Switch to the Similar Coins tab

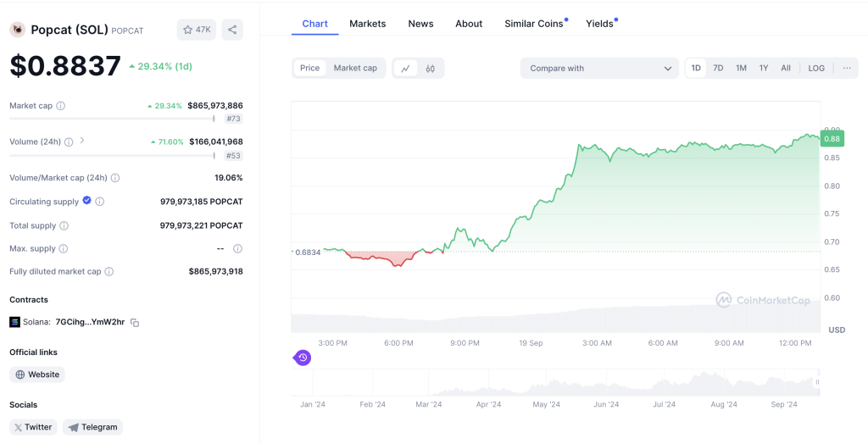point(534,24)
